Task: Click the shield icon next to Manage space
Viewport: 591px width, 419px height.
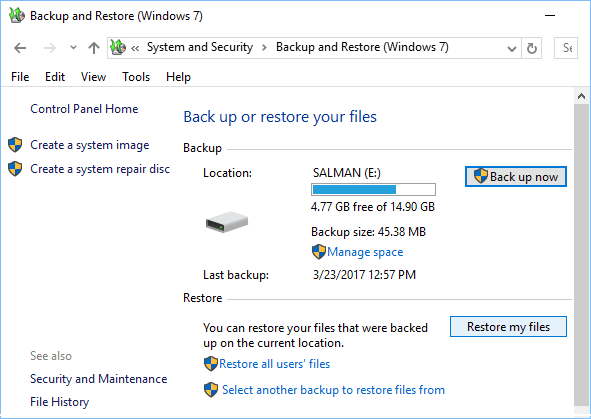Action: (x=319, y=252)
